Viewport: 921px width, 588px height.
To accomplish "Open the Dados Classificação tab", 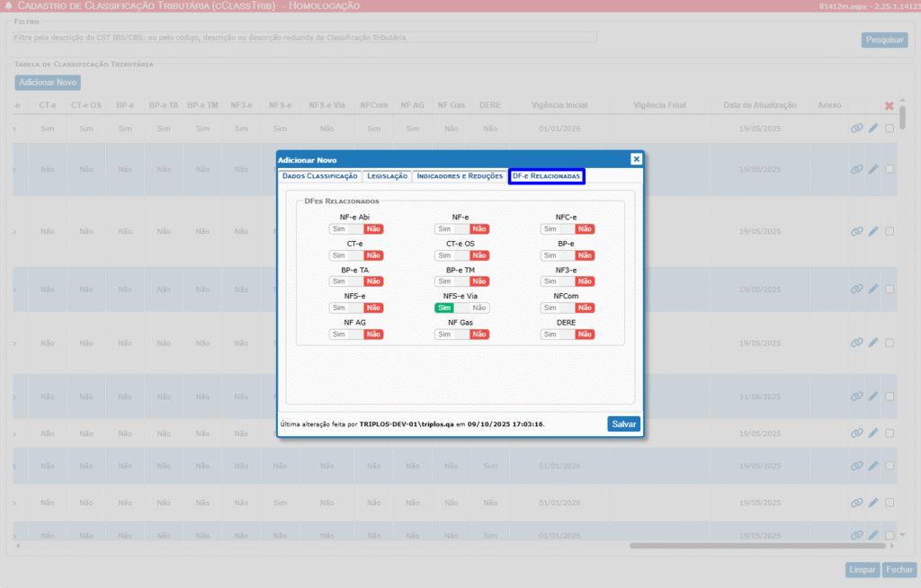I will coord(319,176).
